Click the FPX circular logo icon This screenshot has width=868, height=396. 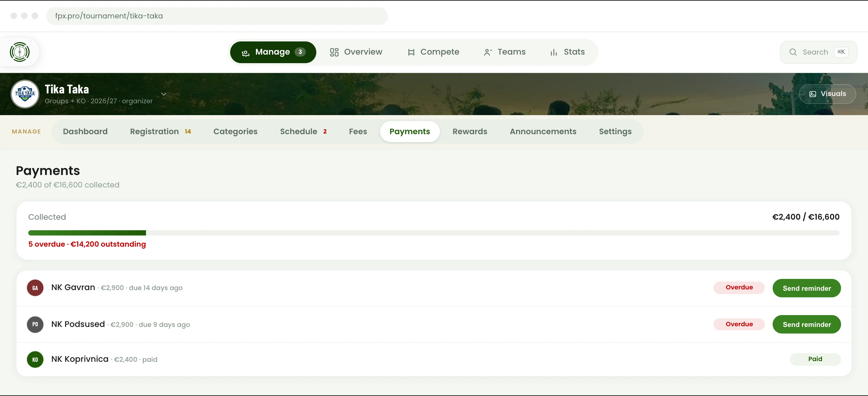(x=19, y=52)
